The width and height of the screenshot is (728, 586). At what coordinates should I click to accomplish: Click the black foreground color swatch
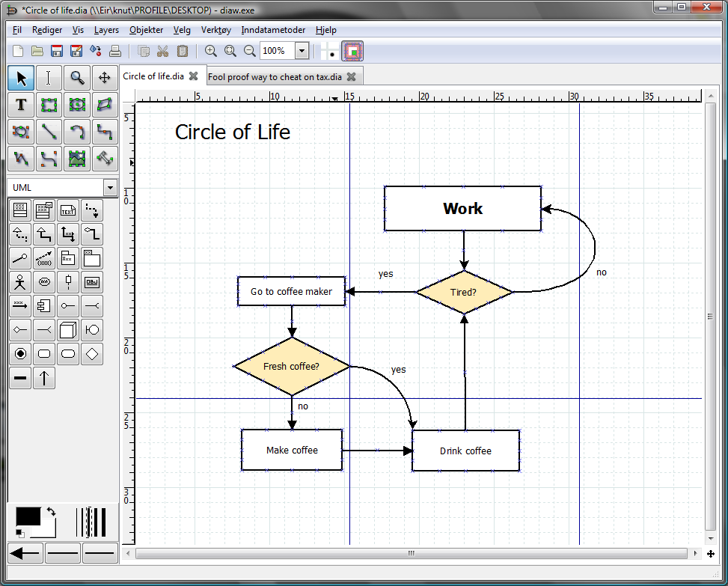click(28, 516)
